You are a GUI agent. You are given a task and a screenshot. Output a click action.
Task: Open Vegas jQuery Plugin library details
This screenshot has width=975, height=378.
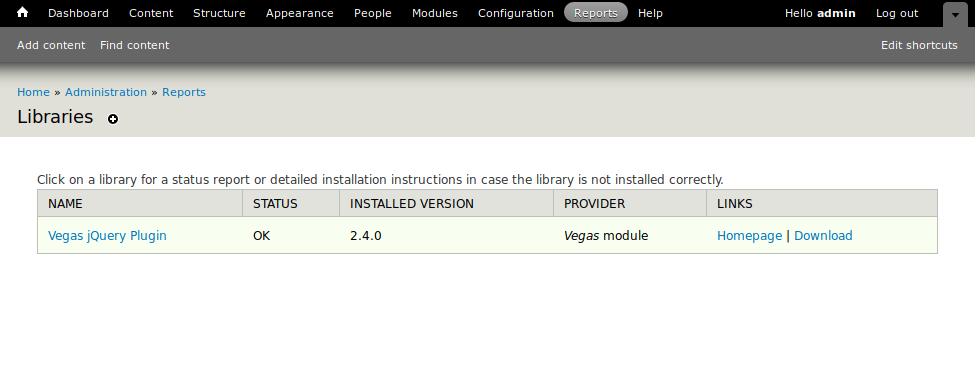click(x=107, y=236)
